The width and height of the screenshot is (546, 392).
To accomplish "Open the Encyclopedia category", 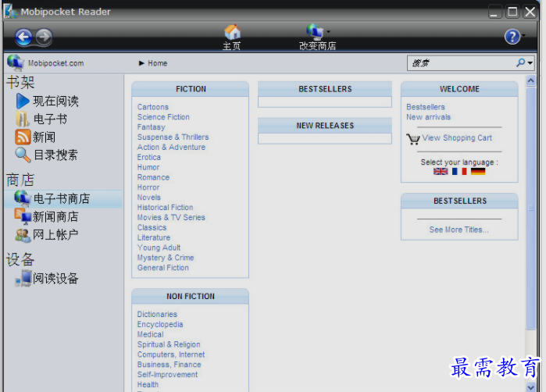I will 160,325.
